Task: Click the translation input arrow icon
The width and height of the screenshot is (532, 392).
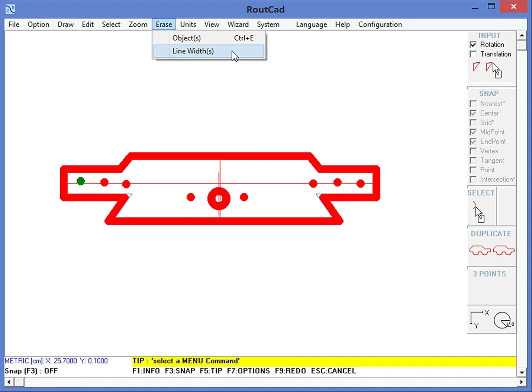Action: [490, 67]
